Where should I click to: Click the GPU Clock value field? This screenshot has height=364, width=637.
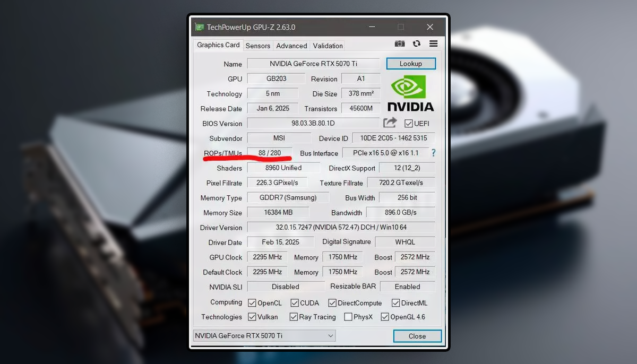pos(267,257)
